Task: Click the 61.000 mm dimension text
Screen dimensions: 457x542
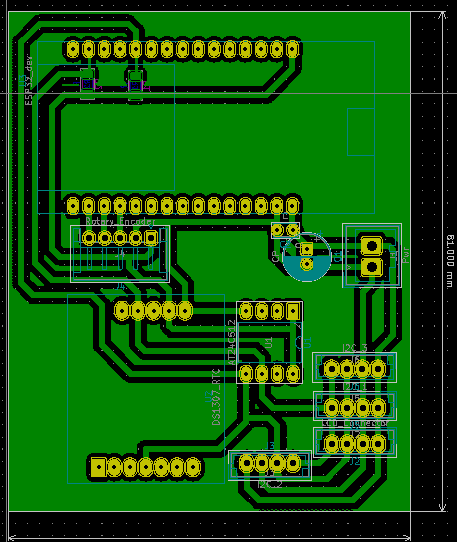Action: pos(450,261)
